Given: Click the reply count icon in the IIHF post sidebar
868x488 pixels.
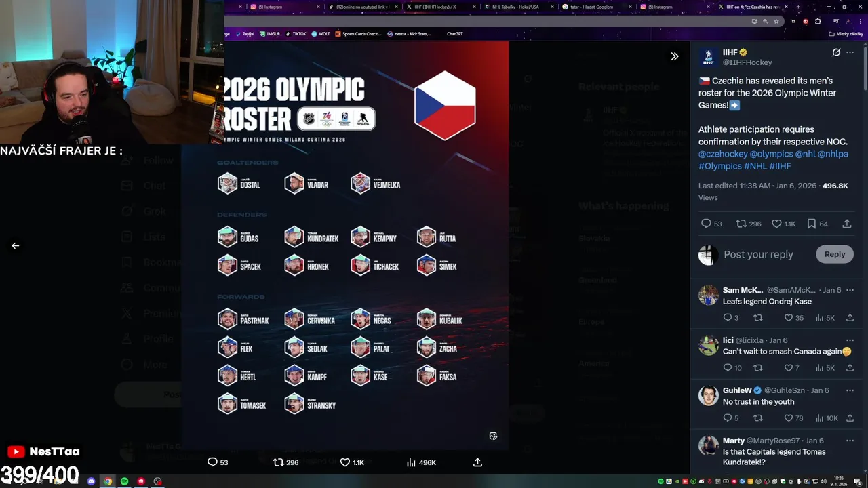Looking at the screenshot, I should 706,224.
